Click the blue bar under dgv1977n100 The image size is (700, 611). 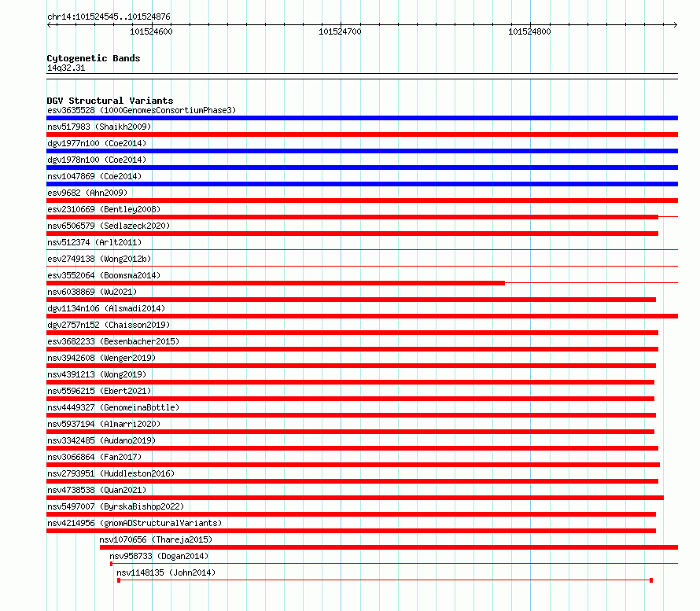[362, 151]
